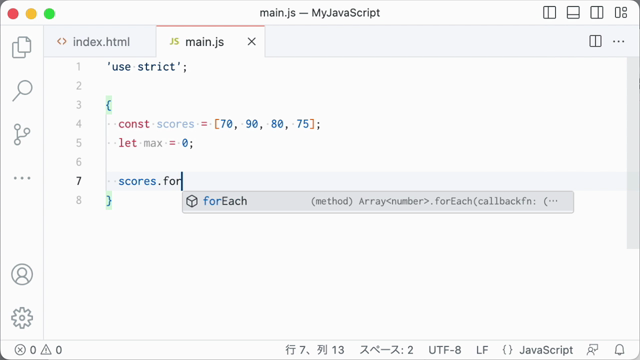Viewport: 640px width, 360px height.
Task: Open the Explorer view in activity bar
Action: (x=22, y=47)
